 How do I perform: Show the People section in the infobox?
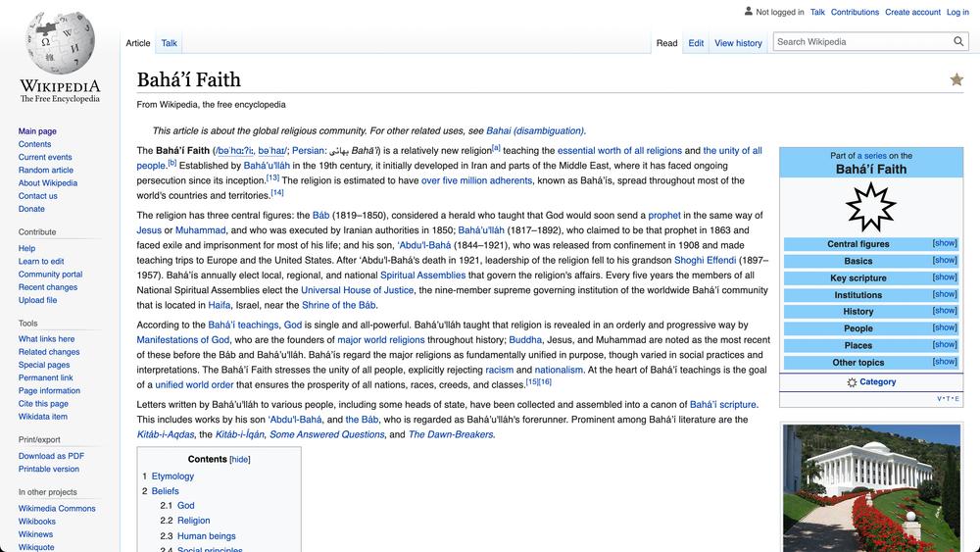click(945, 327)
